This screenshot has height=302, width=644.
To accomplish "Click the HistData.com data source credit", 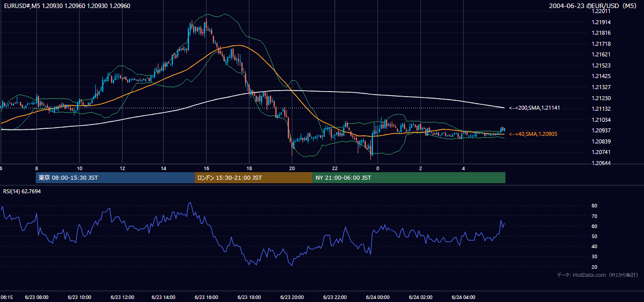I will (x=598, y=275).
